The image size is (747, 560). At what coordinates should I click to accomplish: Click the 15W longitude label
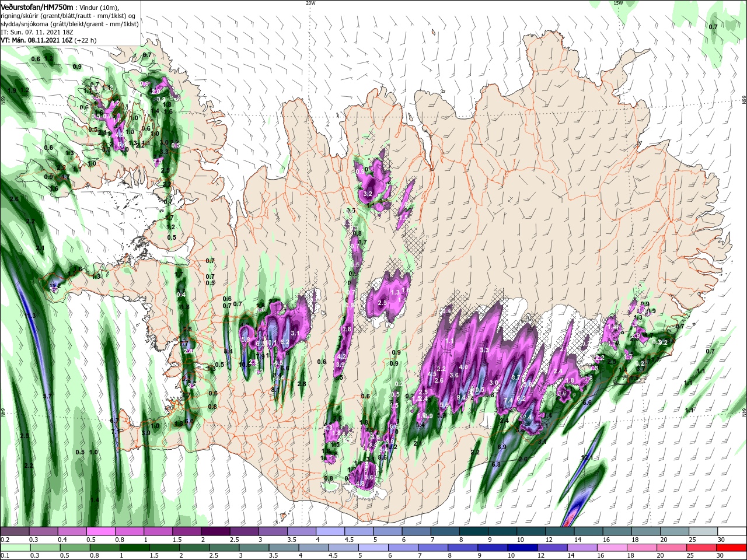[618, 3]
